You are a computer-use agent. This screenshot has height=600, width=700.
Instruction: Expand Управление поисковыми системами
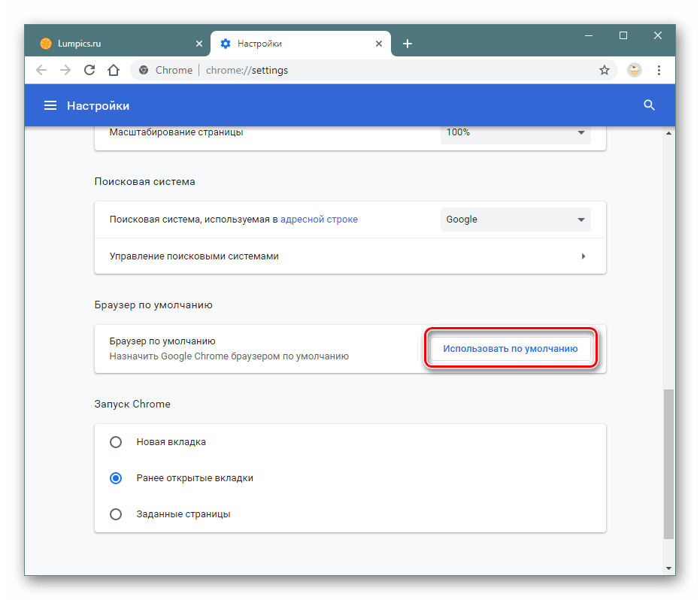(x=350, y=256)
